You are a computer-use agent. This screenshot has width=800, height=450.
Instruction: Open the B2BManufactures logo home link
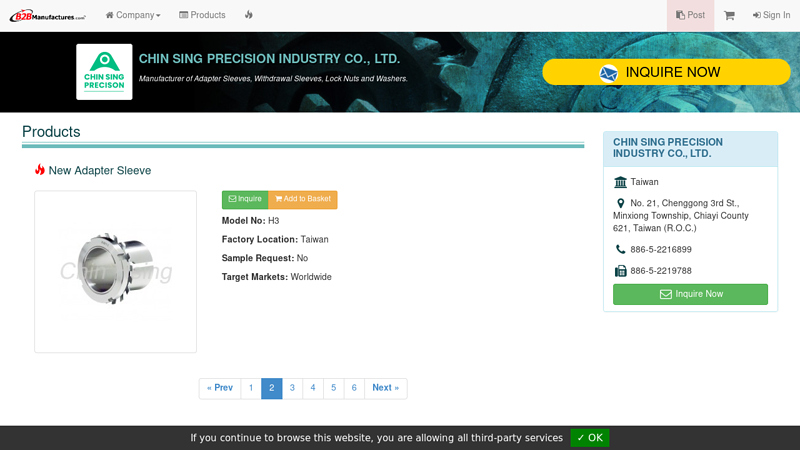pos(47,16)
